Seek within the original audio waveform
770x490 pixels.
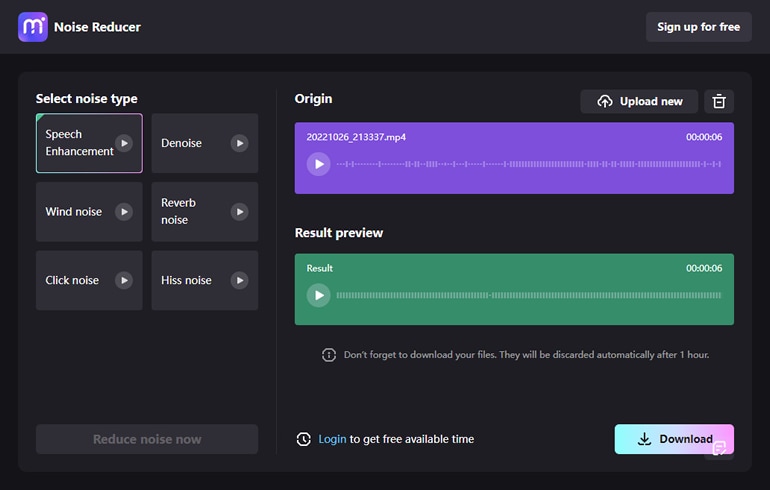528,164
